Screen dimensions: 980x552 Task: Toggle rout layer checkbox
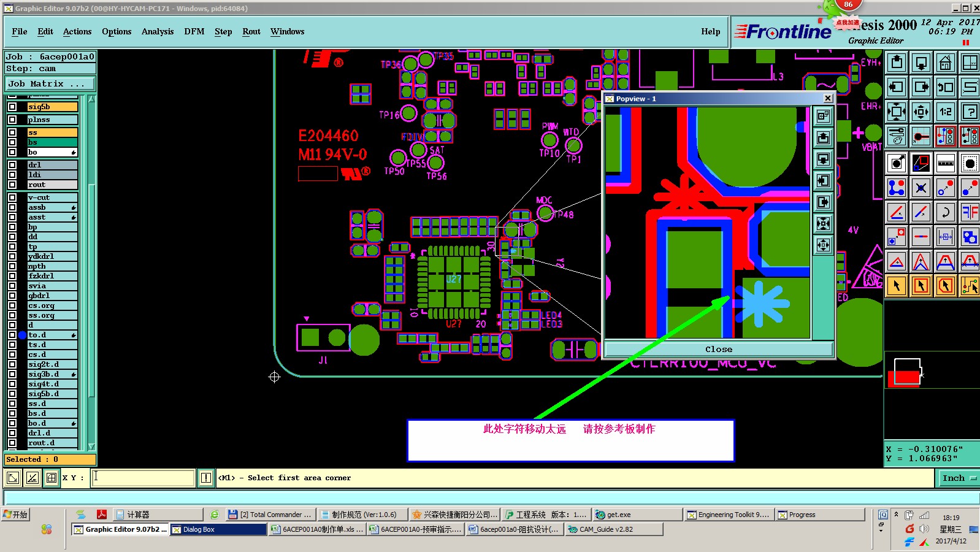coord(12,185)
